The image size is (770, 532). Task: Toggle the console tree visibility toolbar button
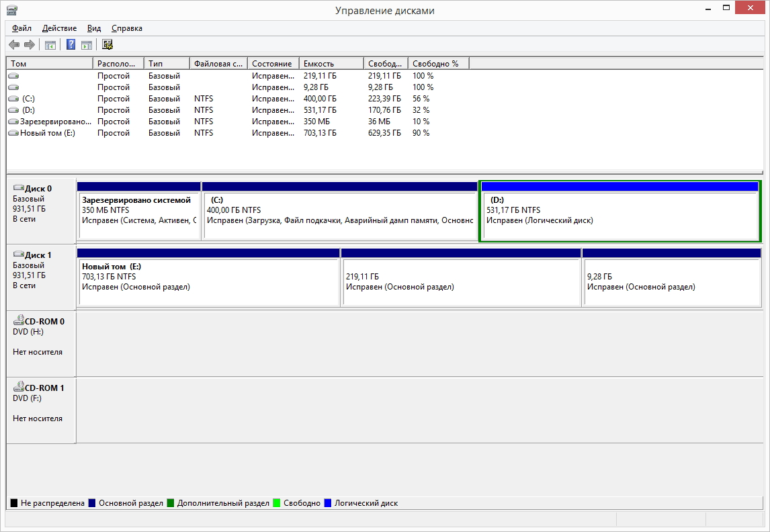click(x=50, y=44)
